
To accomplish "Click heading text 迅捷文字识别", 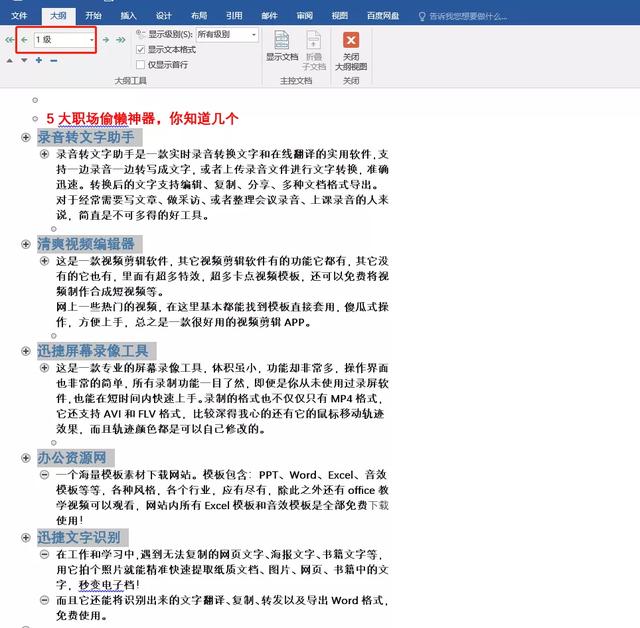I will (x=79, y=537).
